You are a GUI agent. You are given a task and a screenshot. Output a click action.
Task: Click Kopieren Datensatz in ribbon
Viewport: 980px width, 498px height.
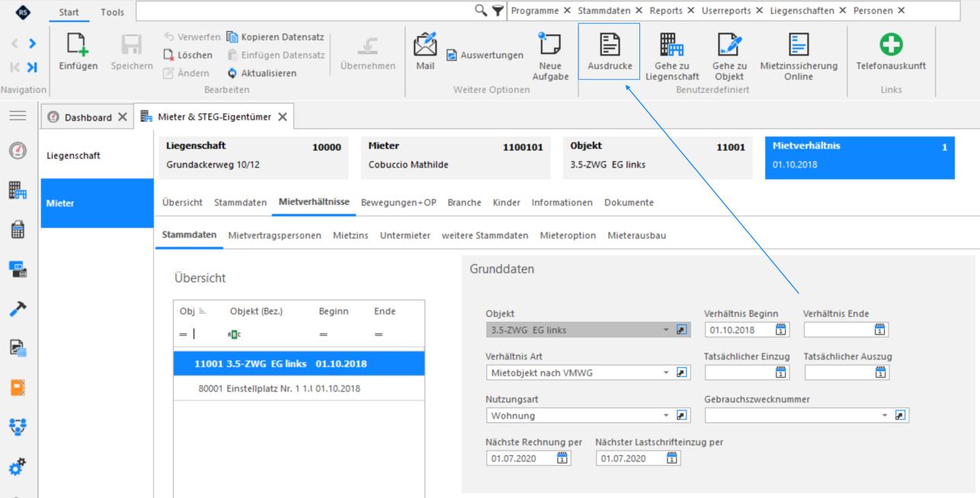click(x=275, y=37)
